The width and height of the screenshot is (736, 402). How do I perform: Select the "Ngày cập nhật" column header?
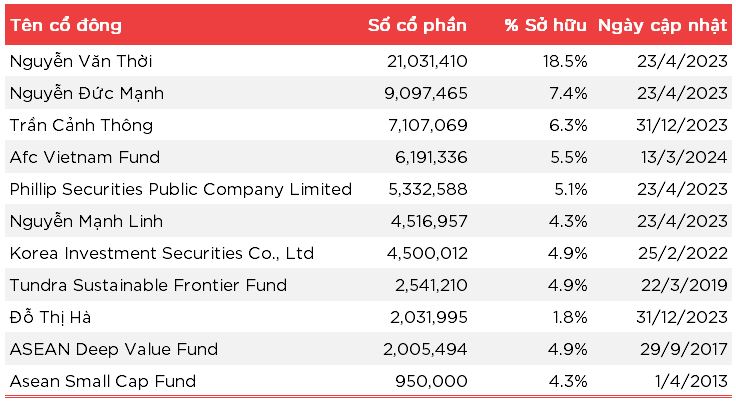coord(662,26)
